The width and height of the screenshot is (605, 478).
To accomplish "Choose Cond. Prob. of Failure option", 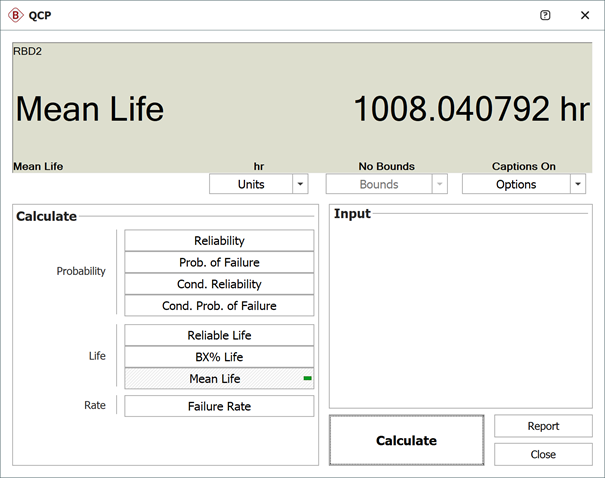I will 219,306.
